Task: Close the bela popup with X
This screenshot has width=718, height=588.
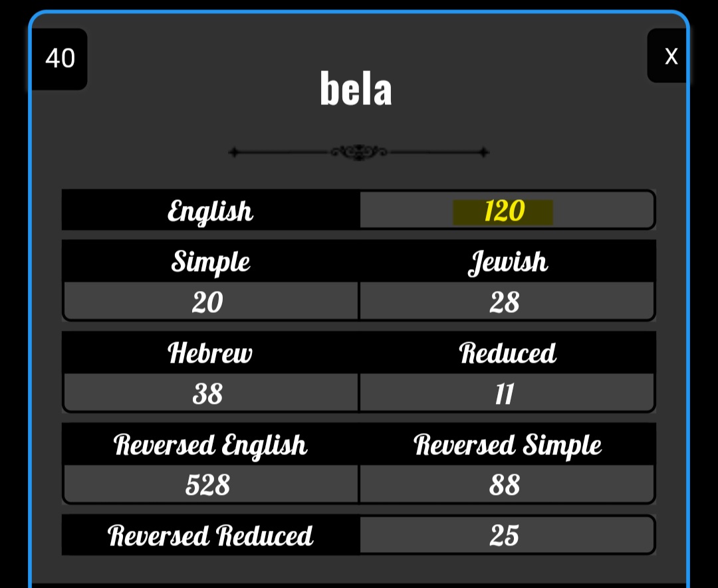Action: point(667,56)
